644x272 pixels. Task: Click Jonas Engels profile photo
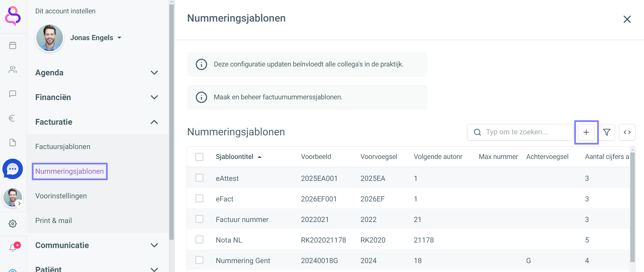(50, 38)
